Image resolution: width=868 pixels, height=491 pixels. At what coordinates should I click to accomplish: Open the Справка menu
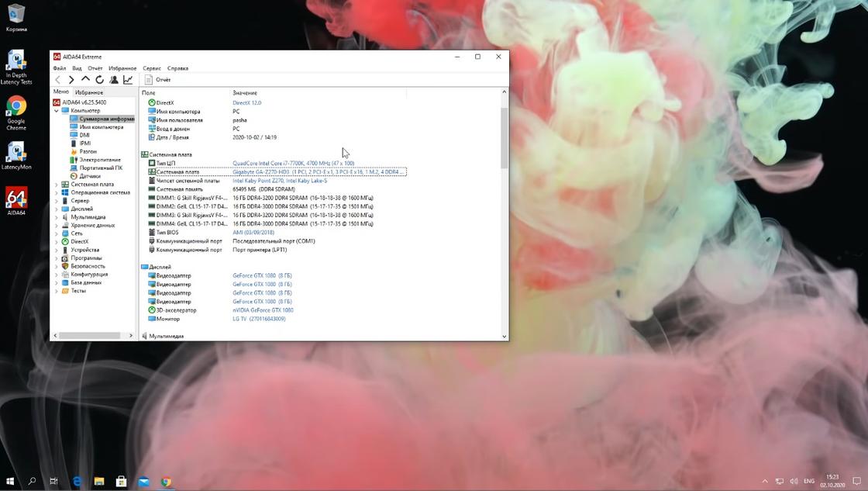[x=177, y=68]
